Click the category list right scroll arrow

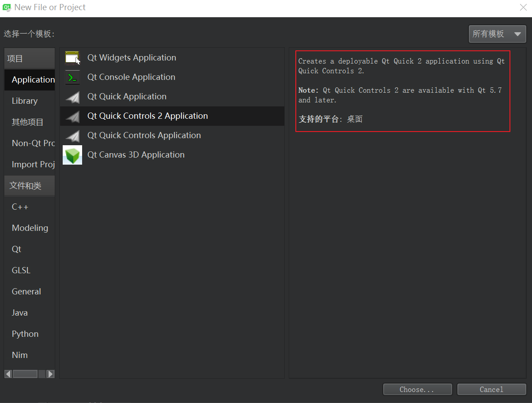(50, 374)
